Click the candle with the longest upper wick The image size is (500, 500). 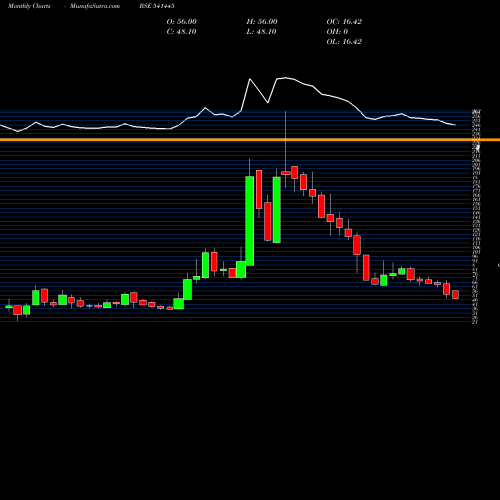click(x=286, y=173)
